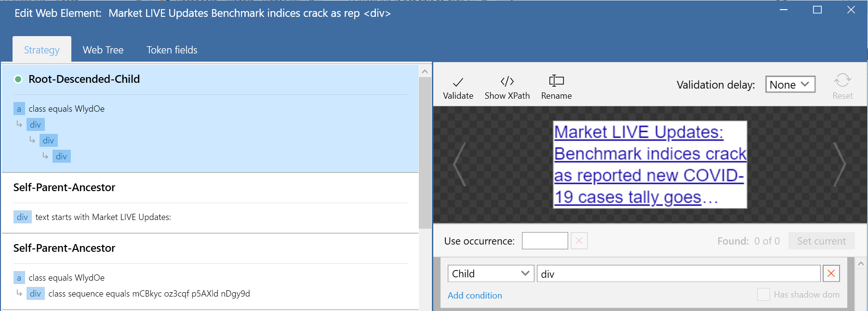Click the Validate checkmark icon

pos(458,82)
